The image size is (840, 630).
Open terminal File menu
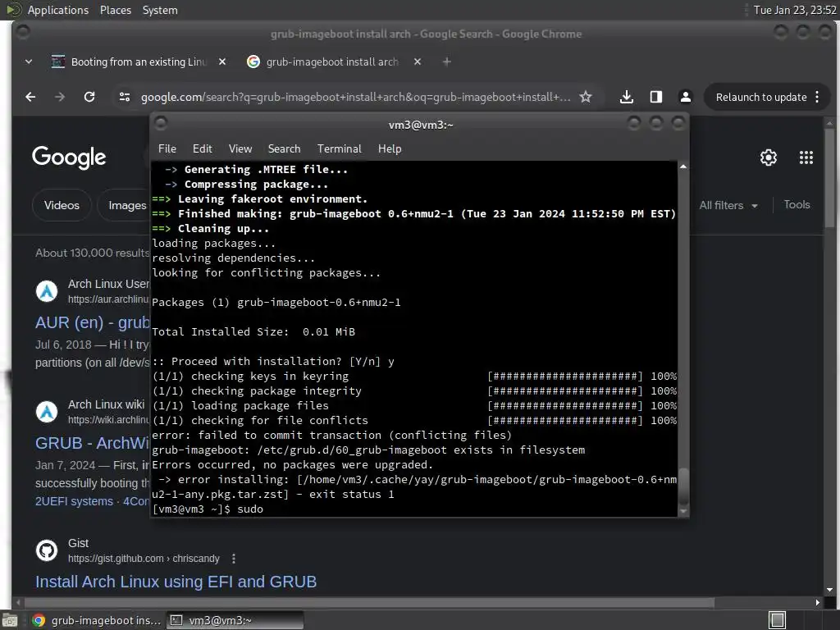167,149
